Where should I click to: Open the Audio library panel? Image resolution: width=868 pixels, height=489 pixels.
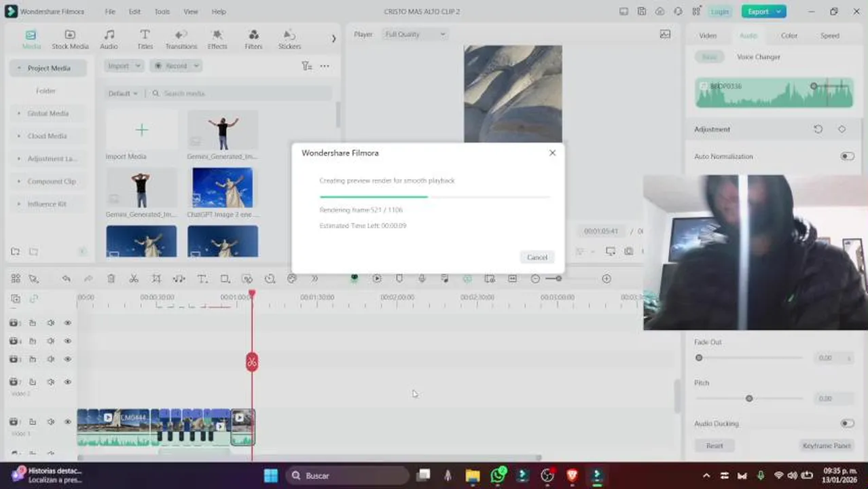coord(109,39)
